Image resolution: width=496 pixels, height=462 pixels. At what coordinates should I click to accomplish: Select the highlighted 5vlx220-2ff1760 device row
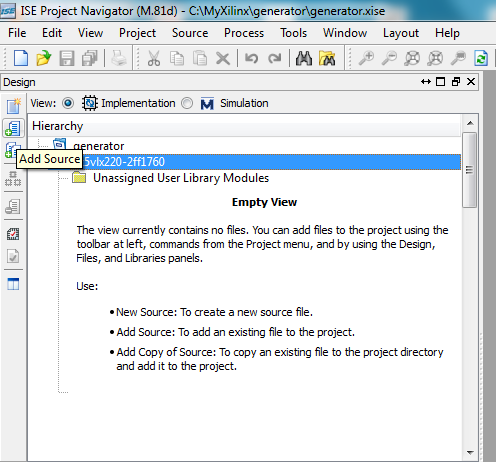tap(255, 162)
